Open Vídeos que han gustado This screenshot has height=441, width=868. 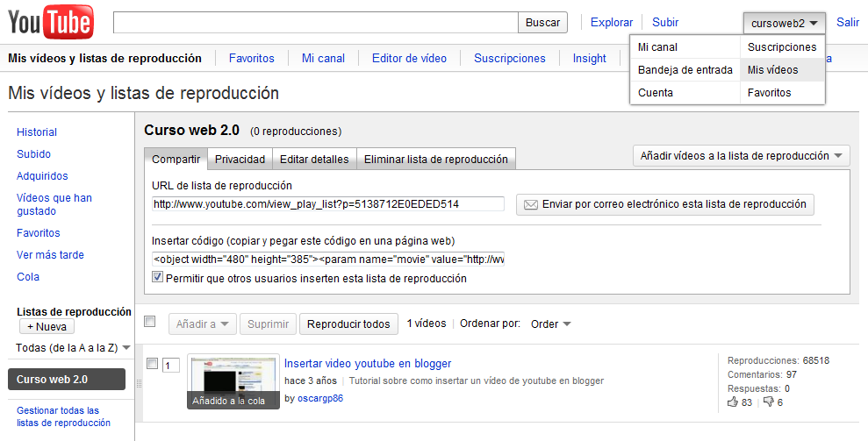(x=54, y=204)
